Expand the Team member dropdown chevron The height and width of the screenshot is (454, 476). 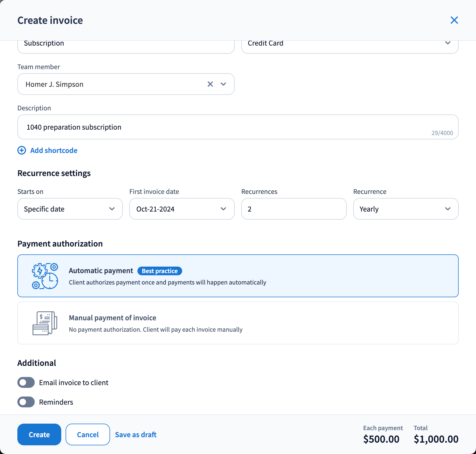223,84
